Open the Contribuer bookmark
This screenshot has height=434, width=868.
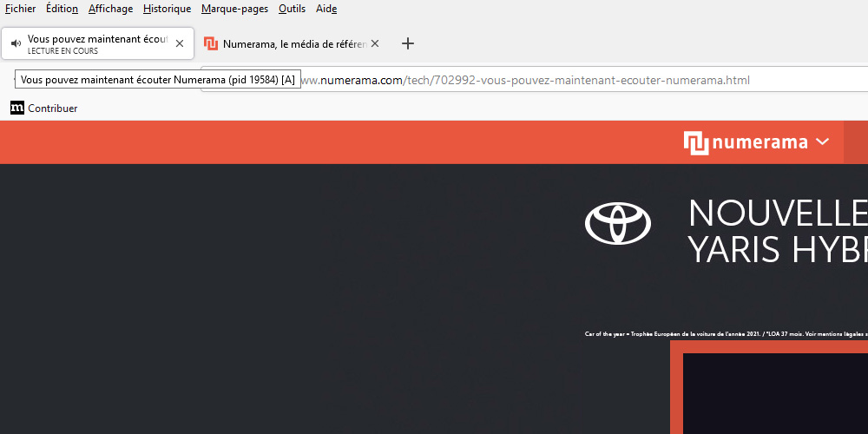click(x=44, y=108)
